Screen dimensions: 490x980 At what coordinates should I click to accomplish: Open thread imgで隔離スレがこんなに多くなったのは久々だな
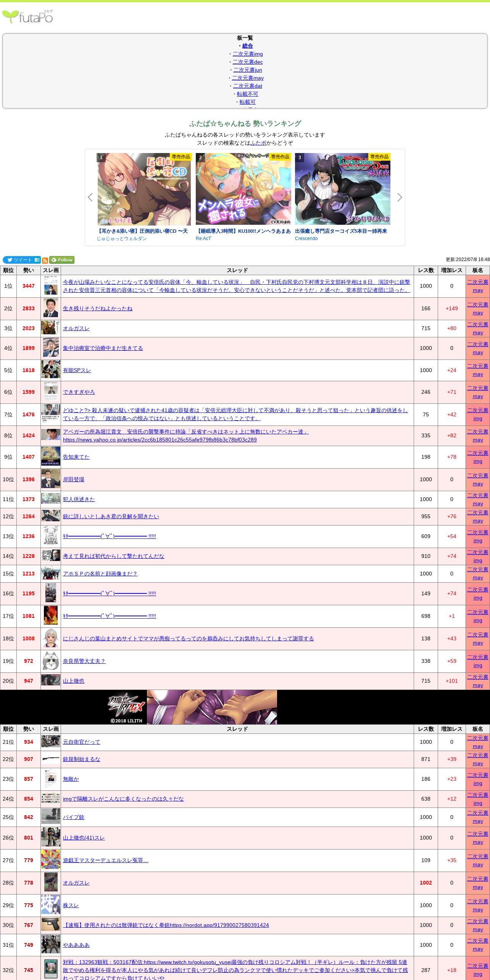tap(123, 799)
